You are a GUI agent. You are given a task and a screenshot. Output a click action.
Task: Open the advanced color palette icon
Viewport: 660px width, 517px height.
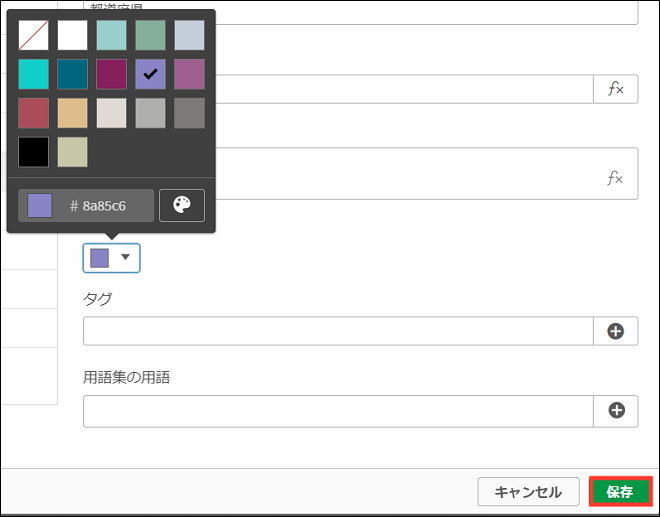181,205
